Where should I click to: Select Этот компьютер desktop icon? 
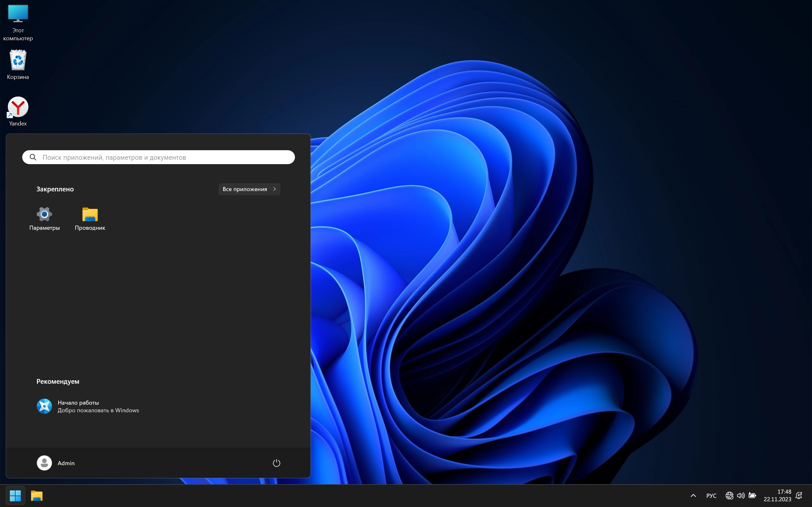[x=18, y=22]
